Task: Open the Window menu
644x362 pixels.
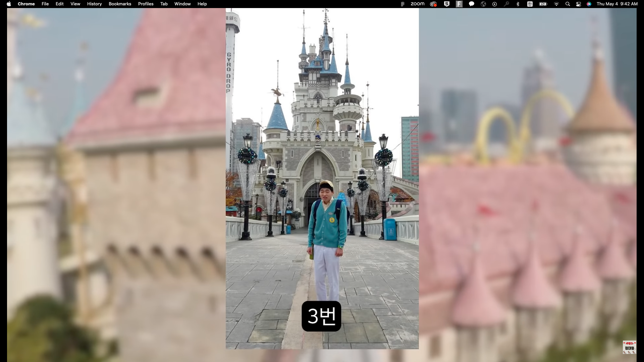Action: [182, 4]
